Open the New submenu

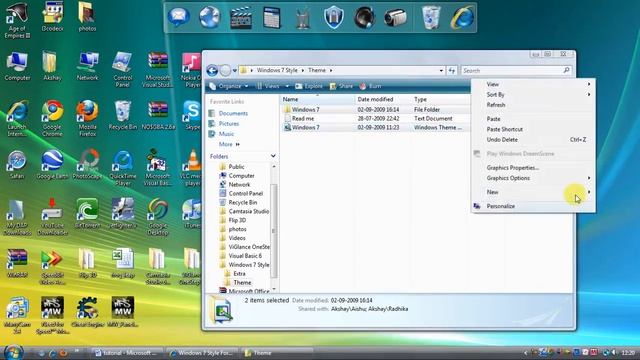pyautogui.click(x=533, y=192)
